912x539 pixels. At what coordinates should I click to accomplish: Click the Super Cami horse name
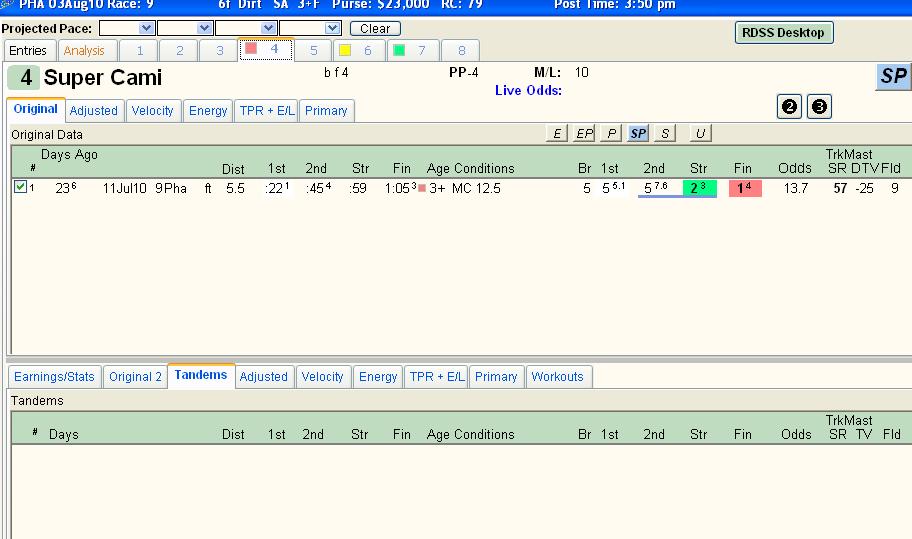pyautogui.click(x=102, y=77)
